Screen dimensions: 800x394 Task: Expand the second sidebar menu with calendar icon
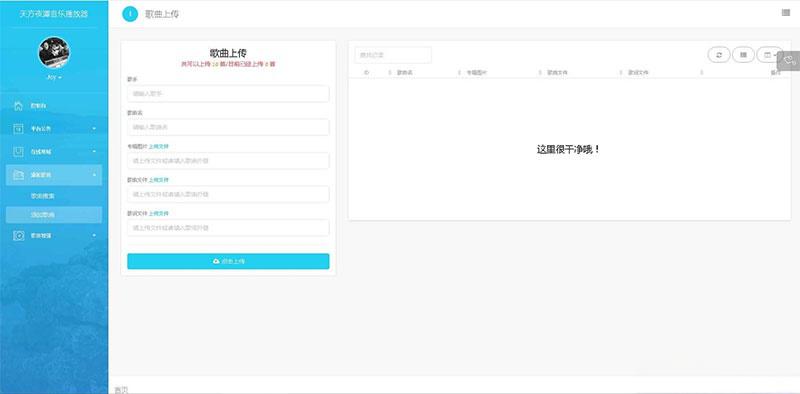click(x=54, y=129)
